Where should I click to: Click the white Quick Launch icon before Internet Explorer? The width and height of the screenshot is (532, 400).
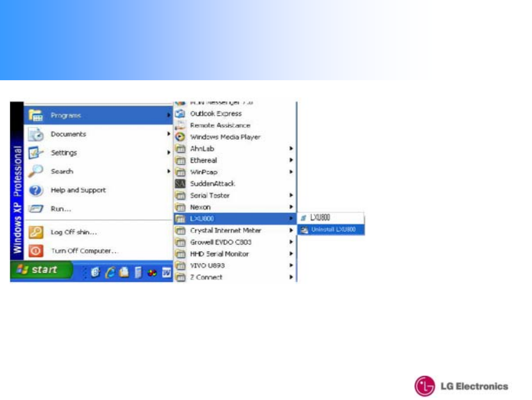(95, 272)
